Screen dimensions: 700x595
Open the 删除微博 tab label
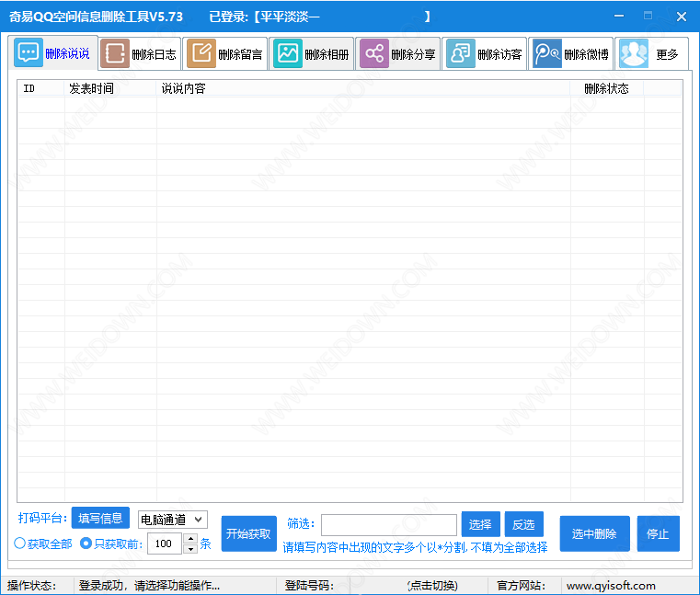(587, 54)
